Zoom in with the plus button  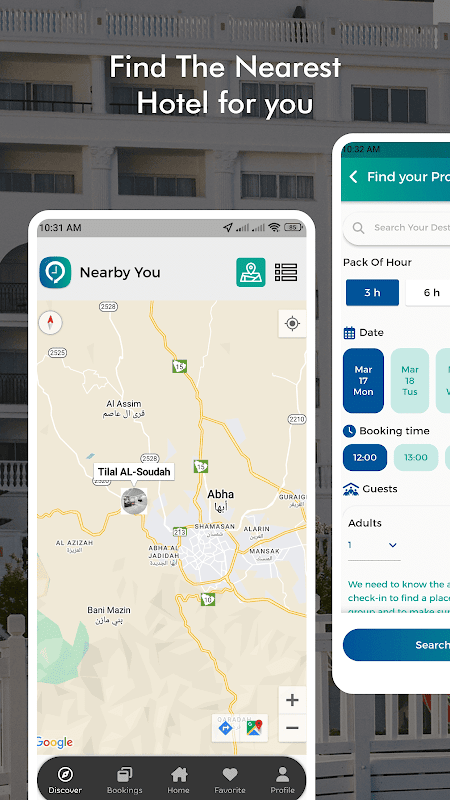(x=292, y=700)
